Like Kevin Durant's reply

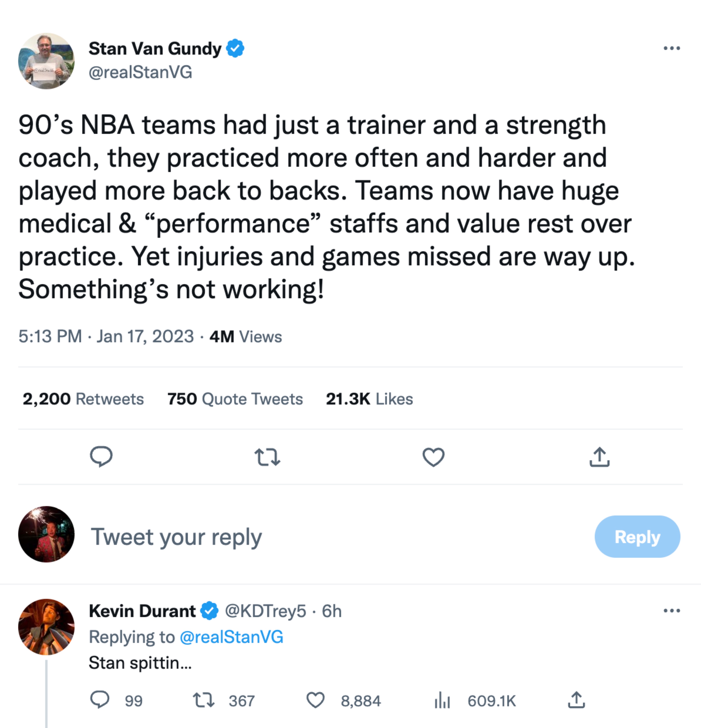(315, 700)
